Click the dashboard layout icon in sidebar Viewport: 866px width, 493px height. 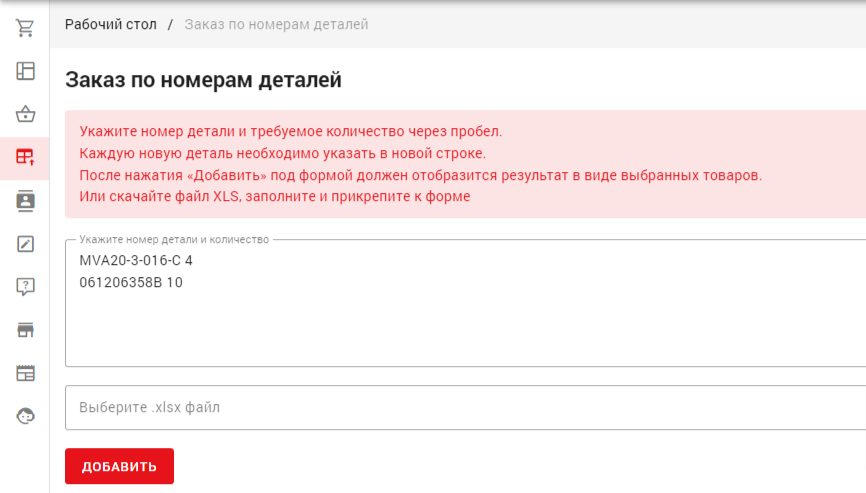25,71
